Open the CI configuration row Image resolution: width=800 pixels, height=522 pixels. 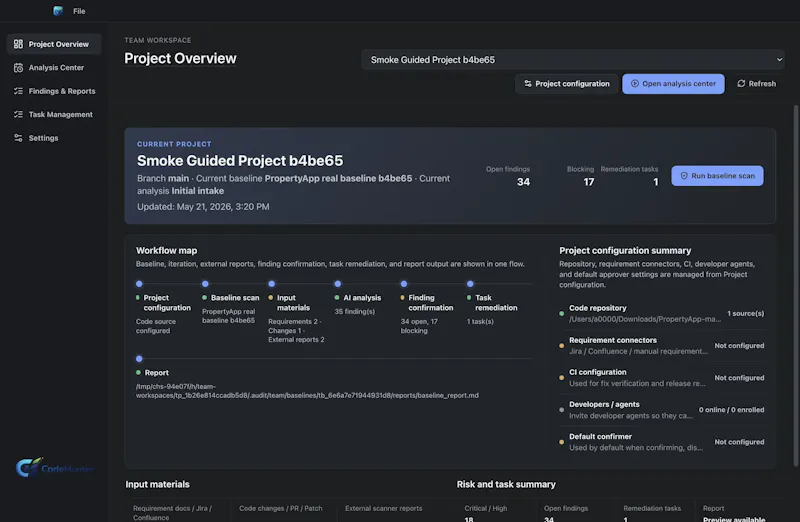(x=662, y=378)
